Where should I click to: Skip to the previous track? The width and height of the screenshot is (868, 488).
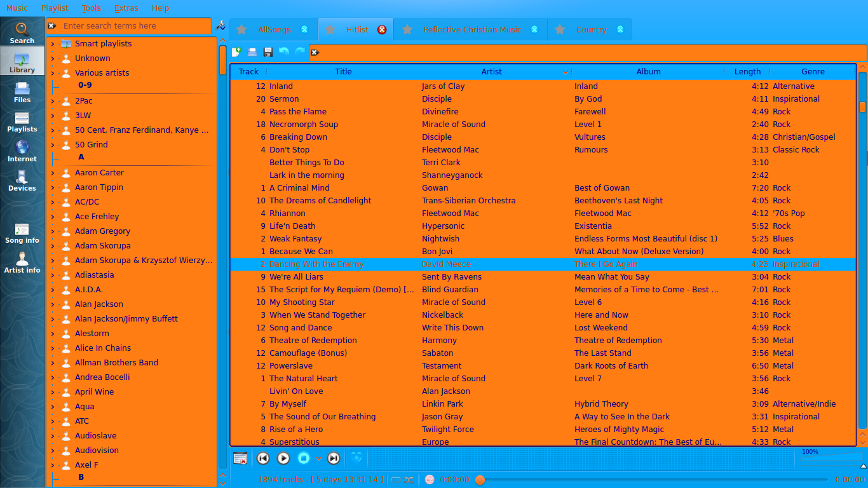coord(262,458)
